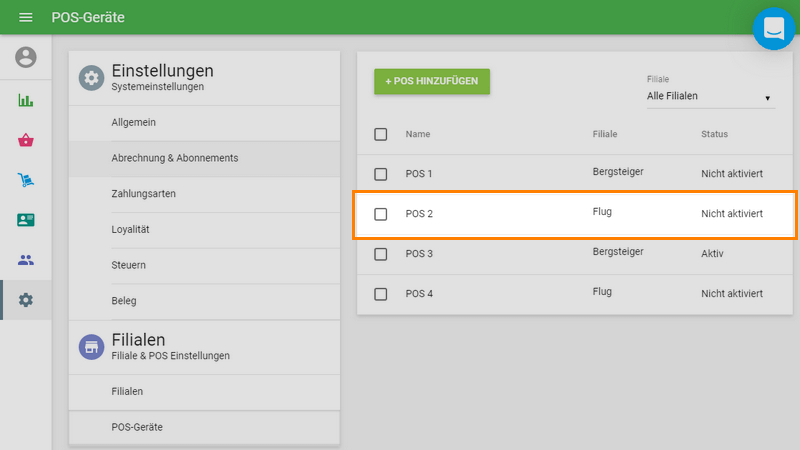Open the POS 3 device entry
This screenshot has height=450, width=800.
point(419,254)
